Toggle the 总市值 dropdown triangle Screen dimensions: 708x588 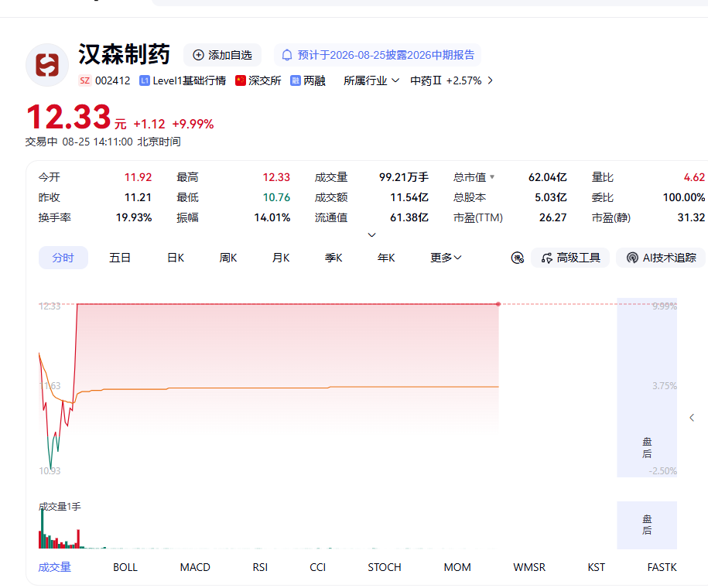[492, 177]
